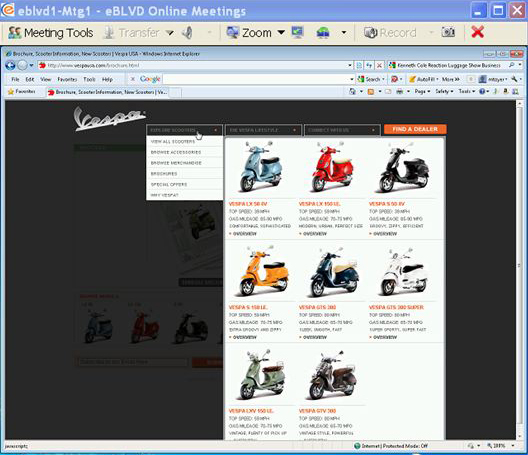Click the Home icon in IE command bar
Screen dimensions: 528x455
tap(352, 91)
